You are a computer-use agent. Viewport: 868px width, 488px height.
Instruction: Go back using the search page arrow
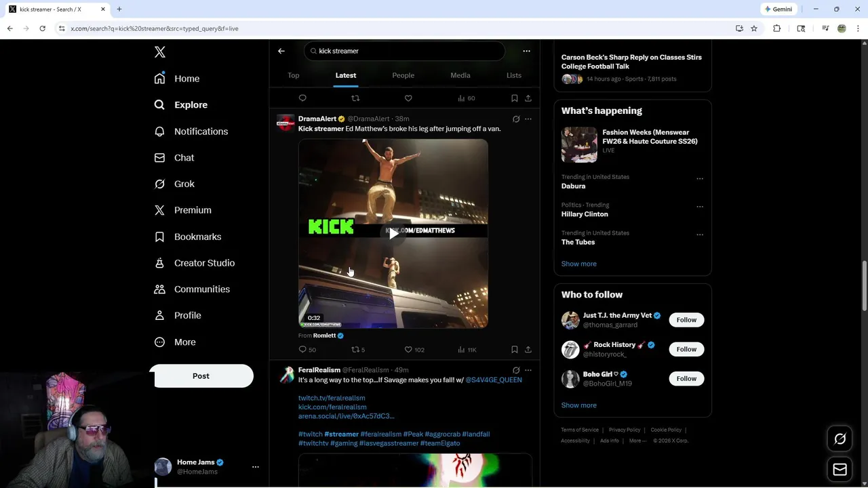281,51
